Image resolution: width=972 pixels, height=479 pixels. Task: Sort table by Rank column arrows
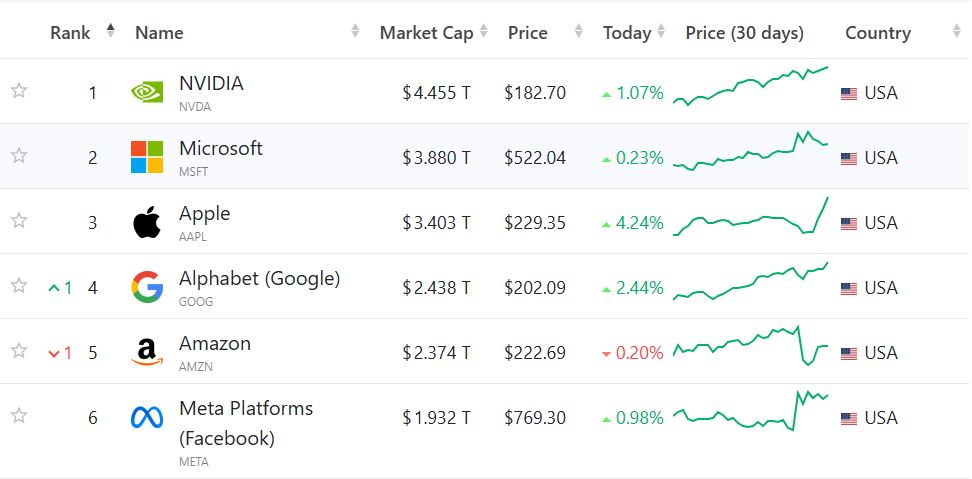(110, 32)
